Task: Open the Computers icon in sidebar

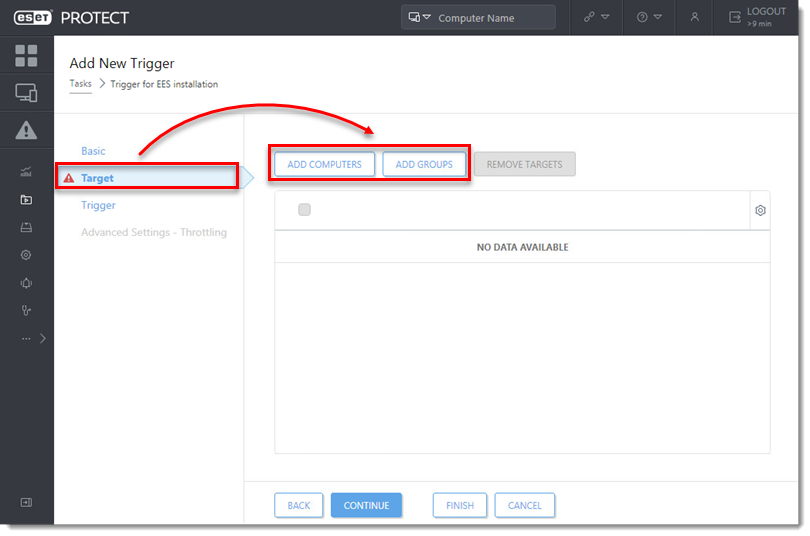Action: (26, 93)
